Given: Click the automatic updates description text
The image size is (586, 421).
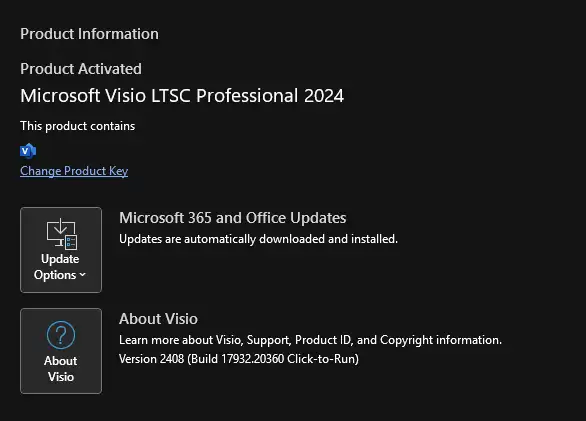Looking at the screenshot, I should pyautogui.click(x=258, y=239).
